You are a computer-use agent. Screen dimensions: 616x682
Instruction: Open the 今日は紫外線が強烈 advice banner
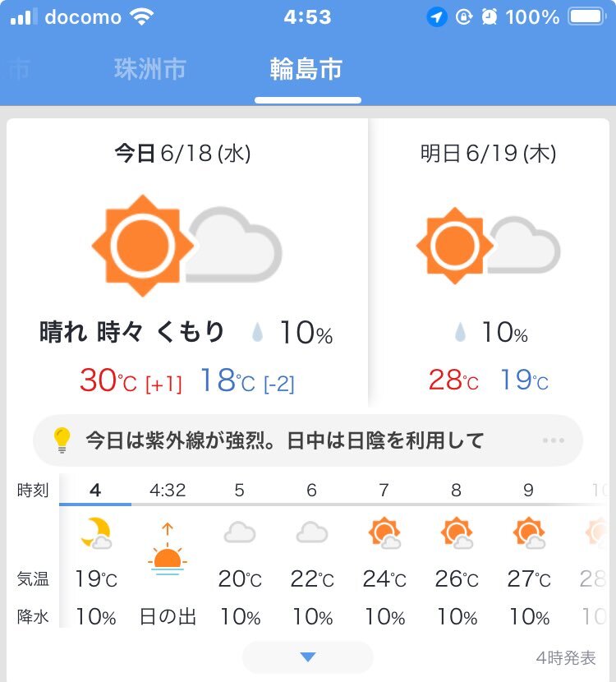click(x=308, y=440)
